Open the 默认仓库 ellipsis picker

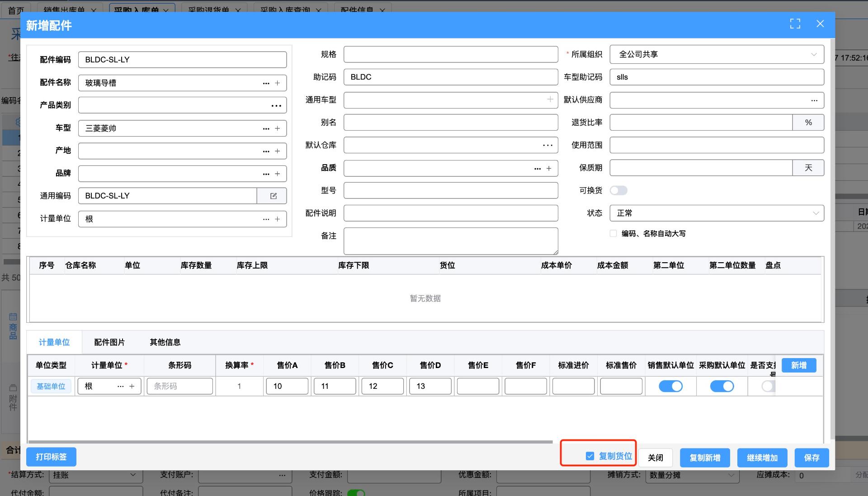547,145
